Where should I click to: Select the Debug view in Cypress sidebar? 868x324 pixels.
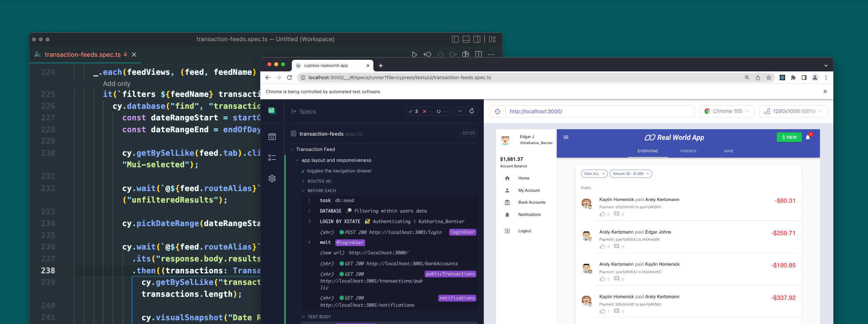coord(272,157)
